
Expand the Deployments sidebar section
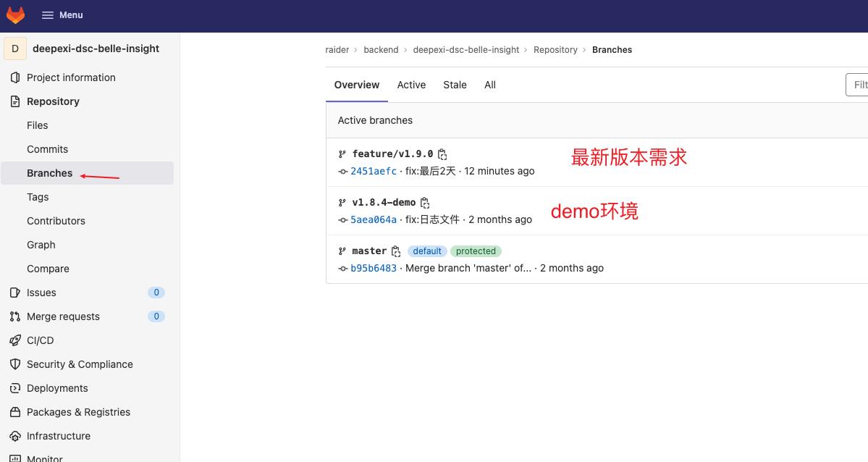point(57,388)
